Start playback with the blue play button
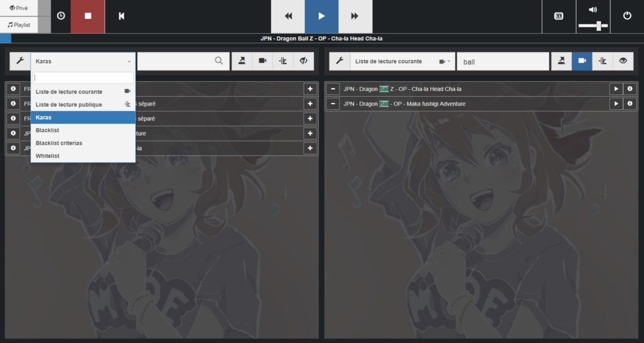 (321, 16)
